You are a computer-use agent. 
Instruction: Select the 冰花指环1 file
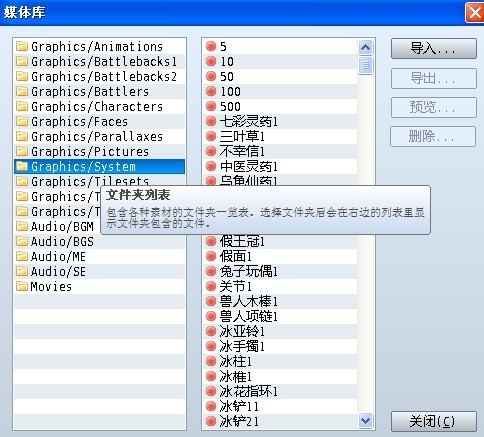pos(280,391)
